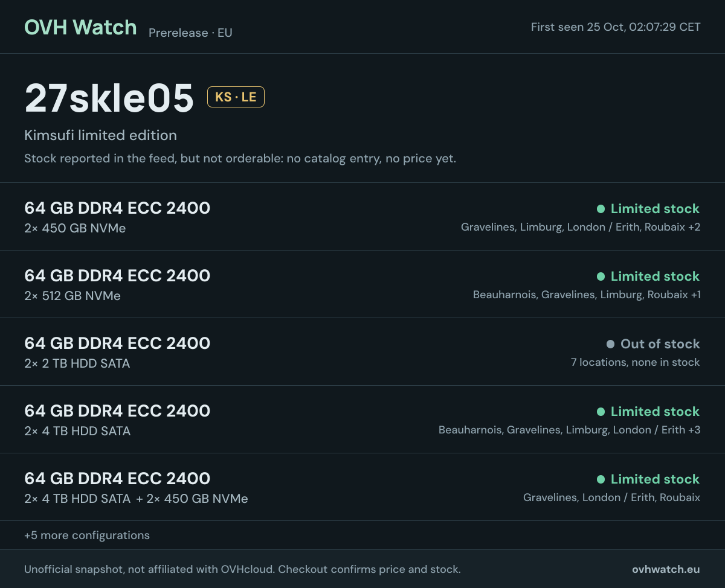Viewport: 725px width, 588px height.
Task: Select the "27skle05" server heading
Action: click(x=109, y=98)
